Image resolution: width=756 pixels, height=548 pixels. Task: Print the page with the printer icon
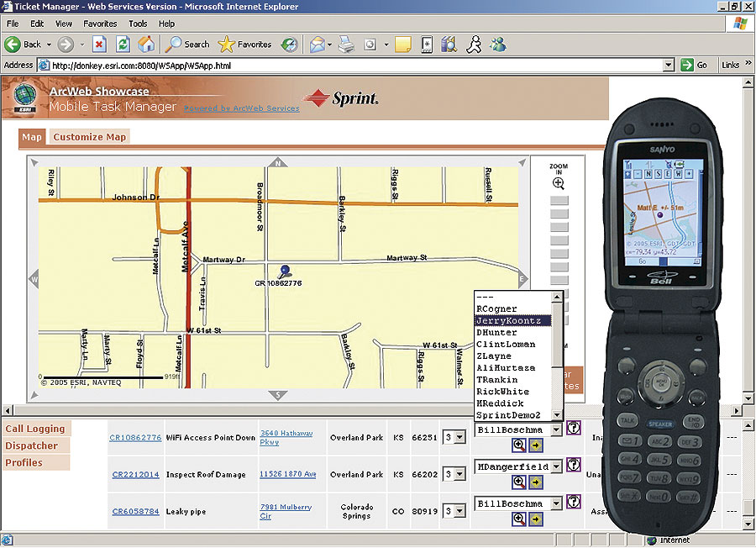coord(346,45)
